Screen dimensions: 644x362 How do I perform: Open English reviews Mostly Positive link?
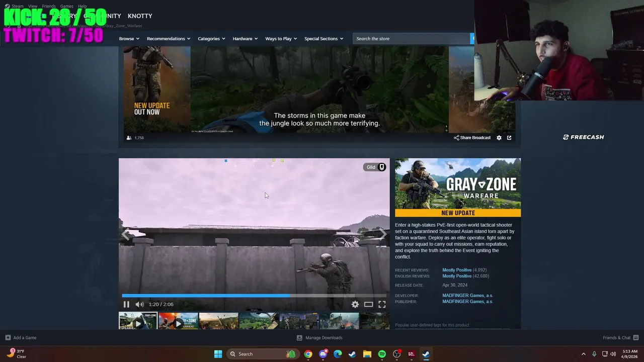457,276
